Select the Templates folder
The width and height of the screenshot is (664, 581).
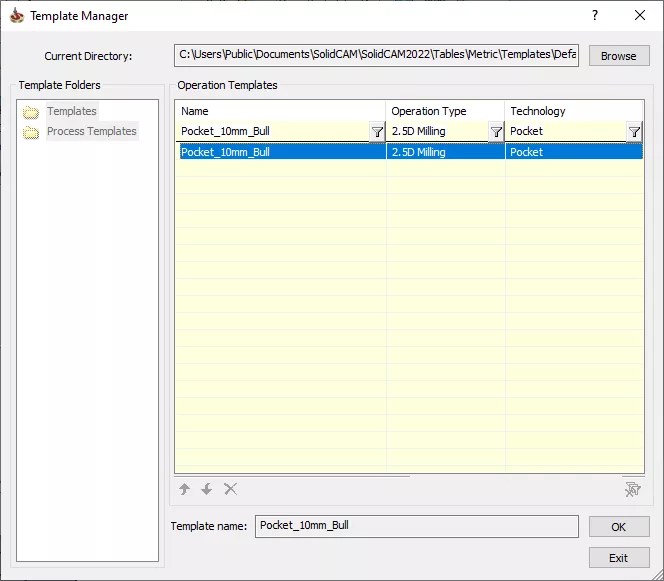(x=72, y=111)
